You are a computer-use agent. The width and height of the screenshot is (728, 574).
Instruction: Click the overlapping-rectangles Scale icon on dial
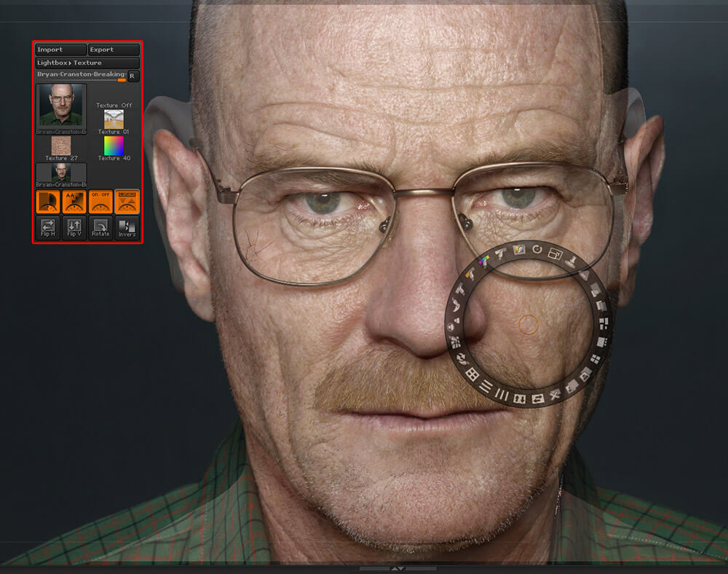(555, 253)
